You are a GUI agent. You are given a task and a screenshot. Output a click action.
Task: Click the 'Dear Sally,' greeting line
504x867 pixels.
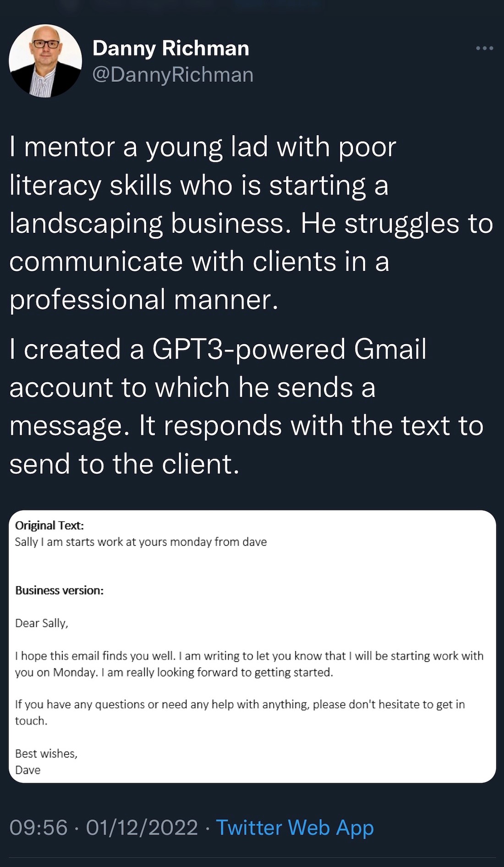[42, 623]
